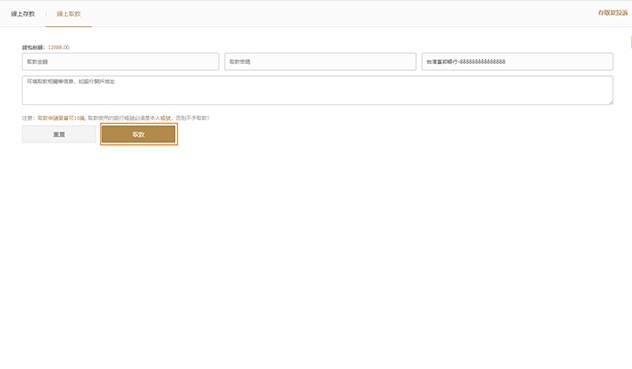
Task: Switch to the 線上存款 tab
Action: [x=23, y=14]
